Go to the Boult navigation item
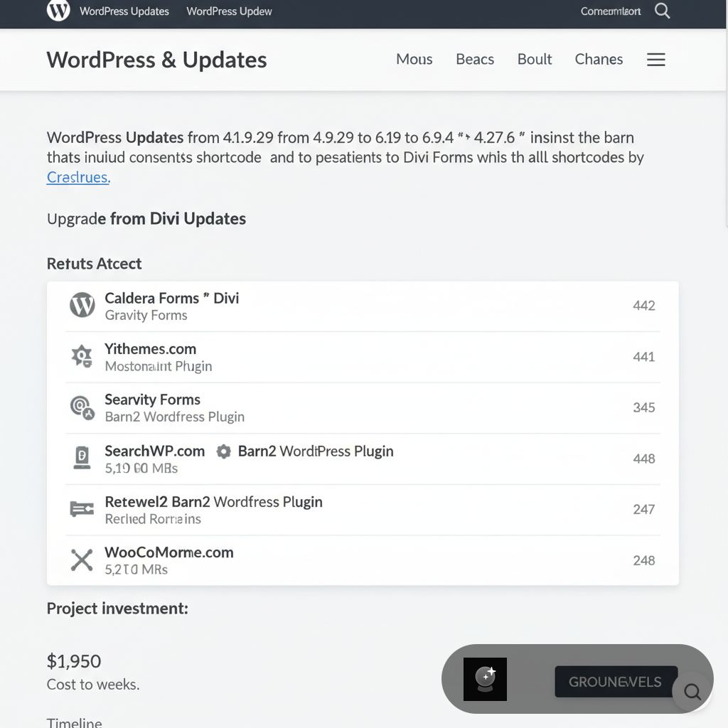This screenshot has height=728, width=728. (x=535, y=60)
